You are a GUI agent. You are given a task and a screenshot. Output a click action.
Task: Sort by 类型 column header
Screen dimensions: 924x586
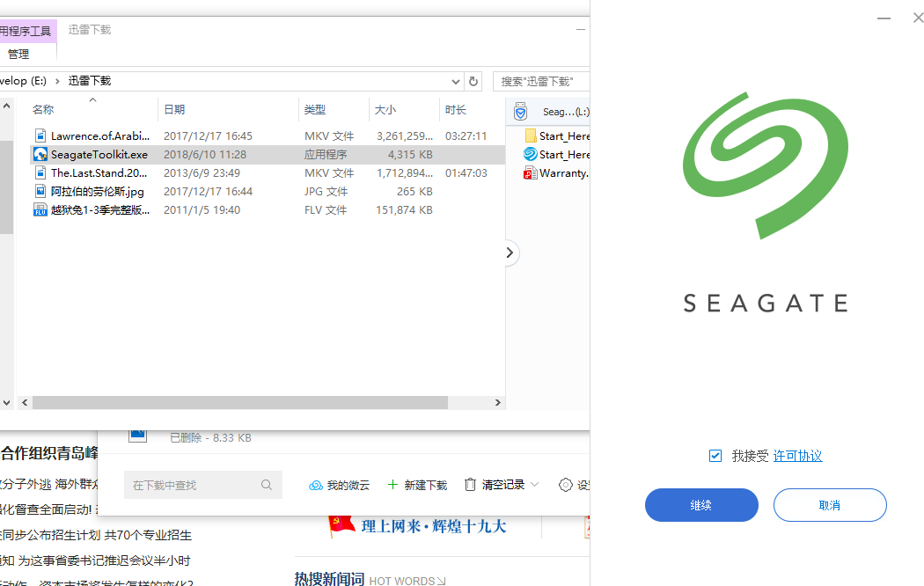[x=315, y=109]
